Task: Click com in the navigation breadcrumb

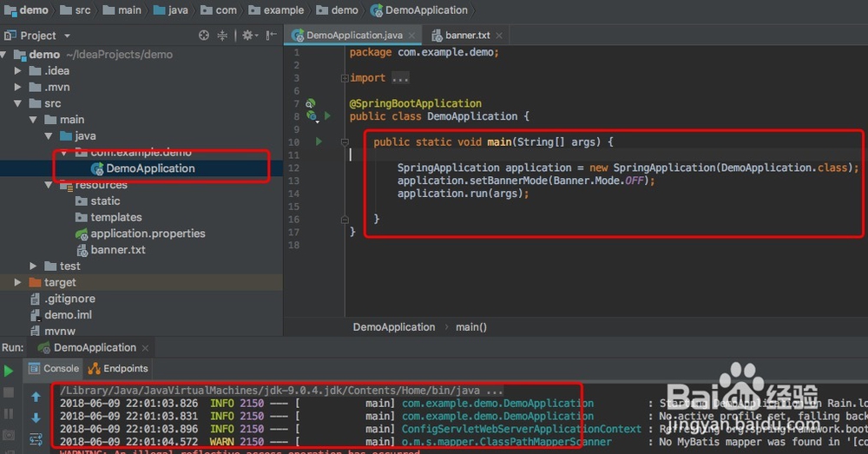Action: (219, 10)
